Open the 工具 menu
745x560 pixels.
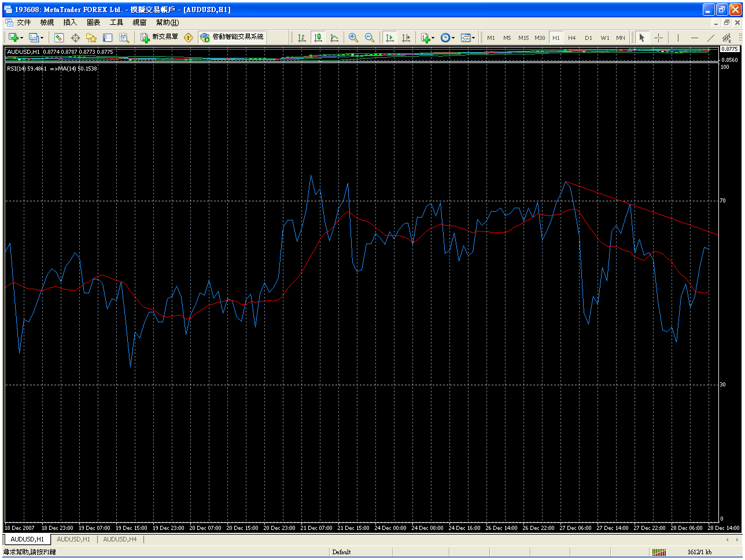pyautogui.click(x=116, y=23)
